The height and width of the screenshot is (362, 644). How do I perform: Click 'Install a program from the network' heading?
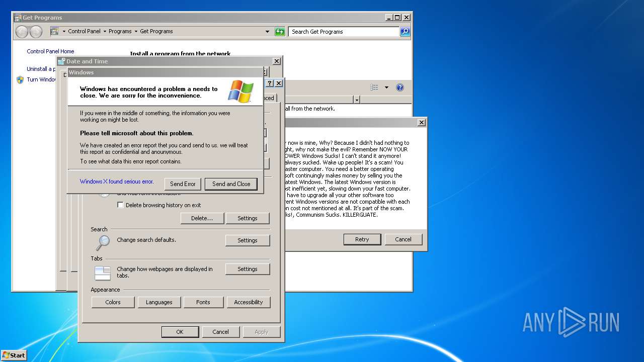click(x=180, y=54)
